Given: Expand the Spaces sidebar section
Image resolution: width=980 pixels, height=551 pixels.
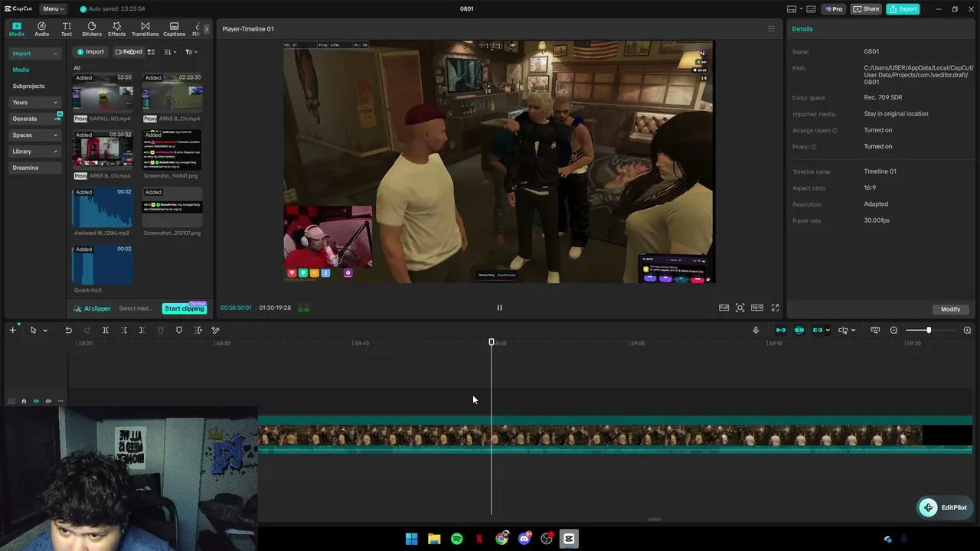Looking at the screenshot, I should pyautogui.click(x=34, y=135).
